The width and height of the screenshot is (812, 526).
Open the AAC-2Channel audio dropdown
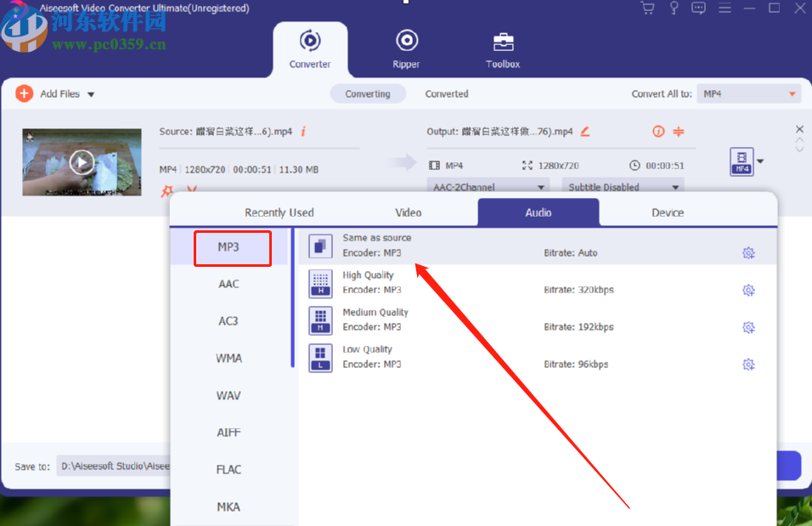click(487, 186)
